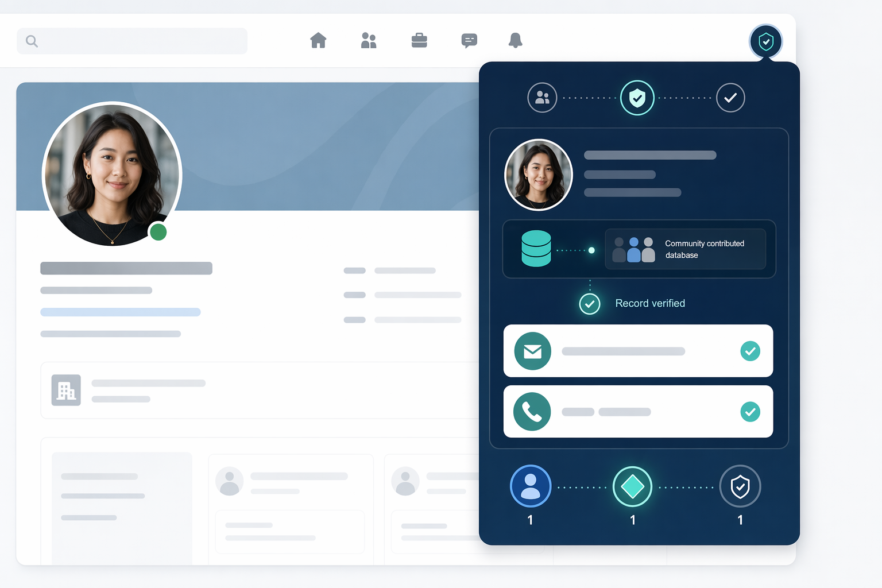Click the green online status dot
Image resolution: width=882 pixels, height=588 pixels.
click(158, 232)
